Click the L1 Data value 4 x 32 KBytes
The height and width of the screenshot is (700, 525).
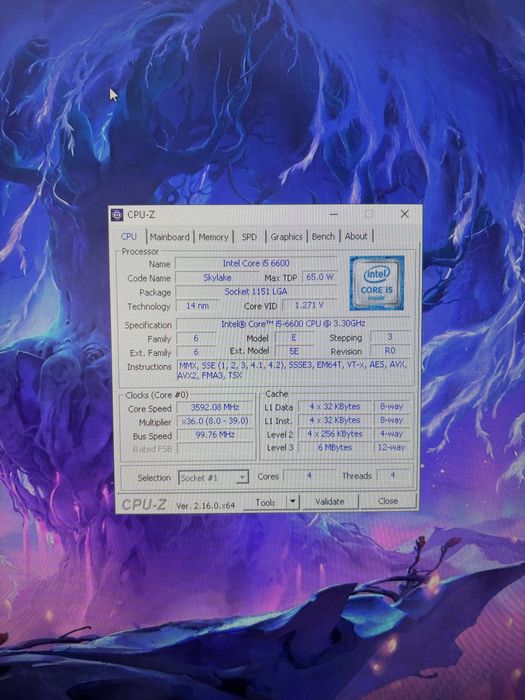click(x=335, y=406)
